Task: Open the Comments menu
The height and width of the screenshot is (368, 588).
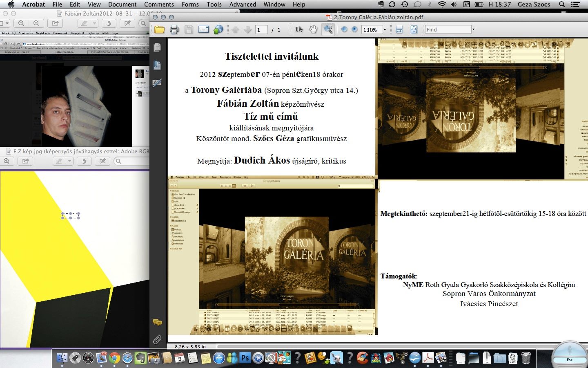Action: click(159, 4)
